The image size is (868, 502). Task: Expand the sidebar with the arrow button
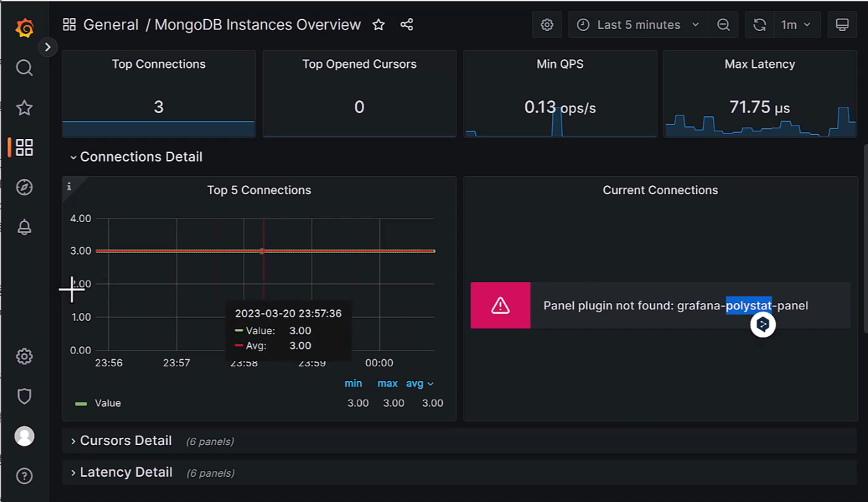(48, 47)
